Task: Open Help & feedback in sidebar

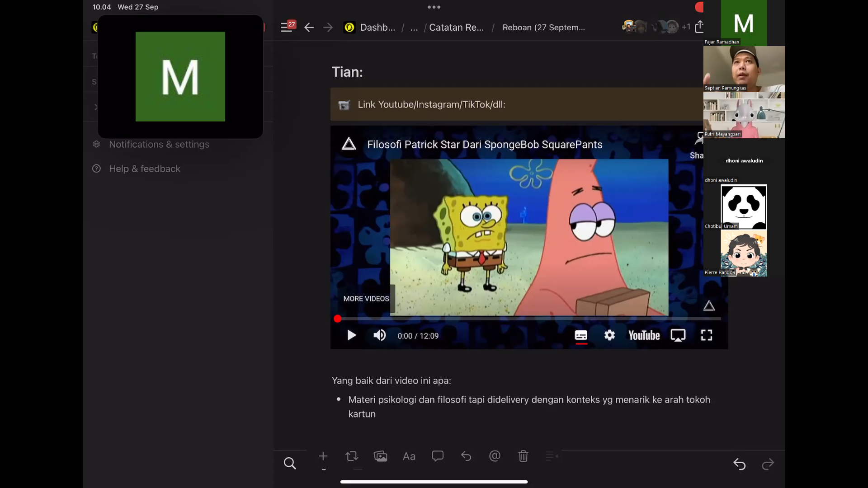Action: pyautogui.click(x=137, y=169)
